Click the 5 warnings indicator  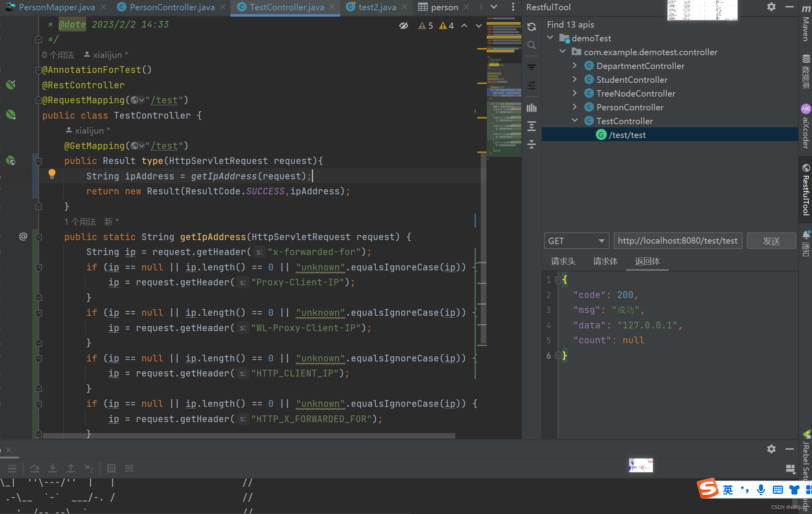click(426, 26)
